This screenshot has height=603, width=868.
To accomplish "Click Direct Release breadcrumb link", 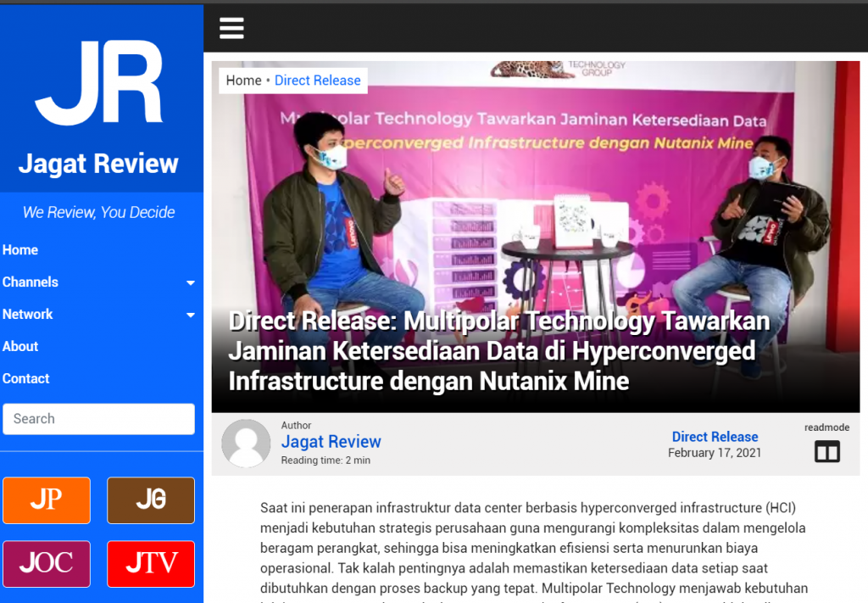I will pos(318,81).
